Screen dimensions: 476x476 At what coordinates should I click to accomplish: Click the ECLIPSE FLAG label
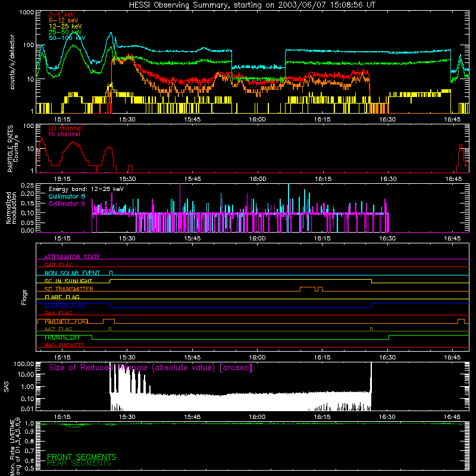65,305
